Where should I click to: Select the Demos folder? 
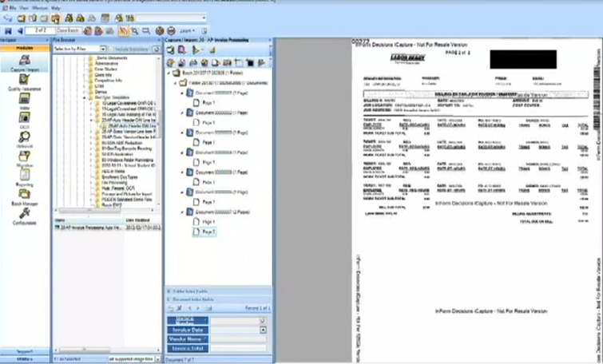coord(101,92)
